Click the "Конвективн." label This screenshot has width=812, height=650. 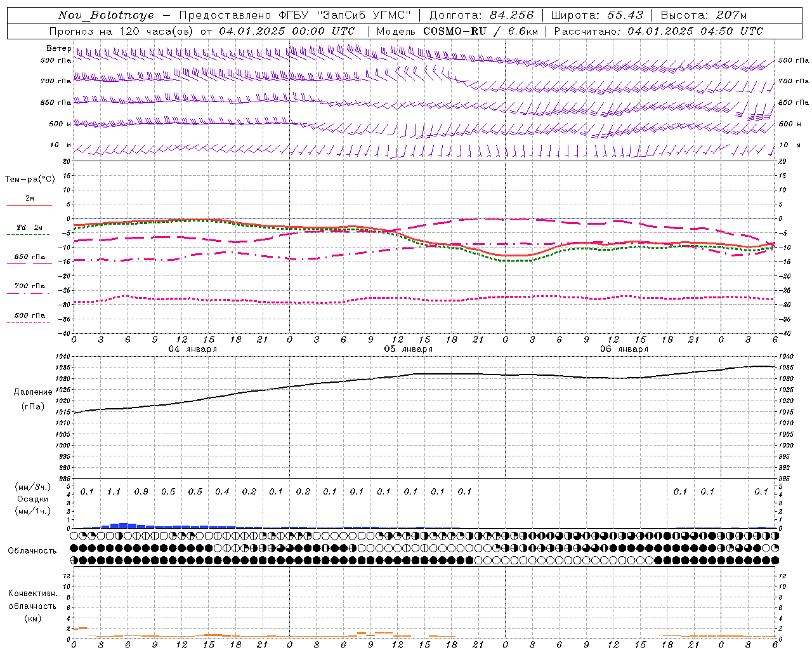(x=33, y=594)
